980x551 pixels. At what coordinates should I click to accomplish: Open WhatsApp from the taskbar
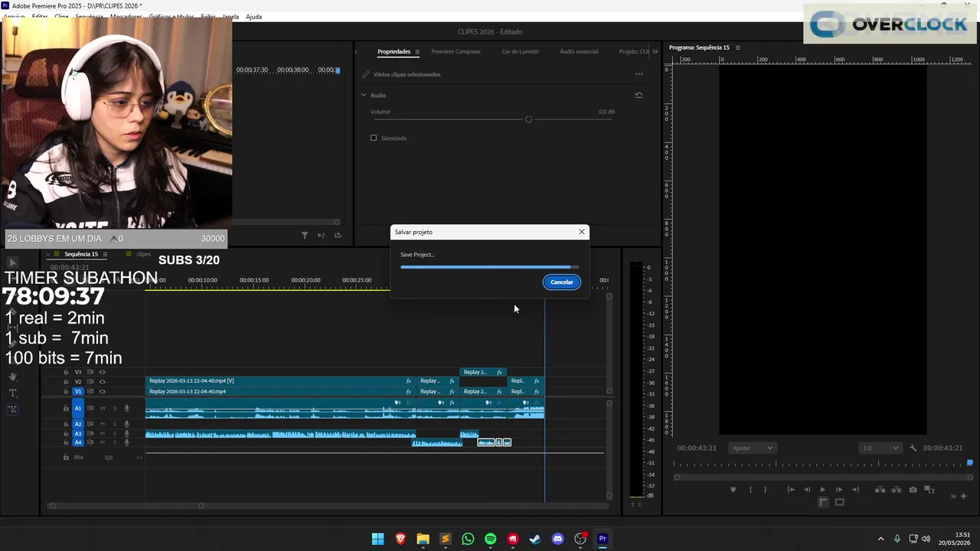[x=468, y=539]
